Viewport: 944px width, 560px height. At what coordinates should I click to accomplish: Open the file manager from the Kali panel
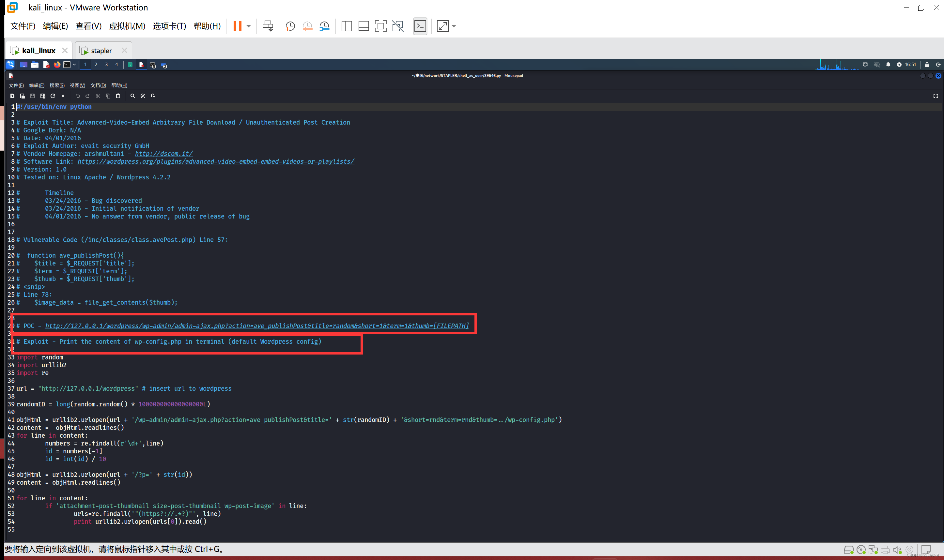click(35, 65)
